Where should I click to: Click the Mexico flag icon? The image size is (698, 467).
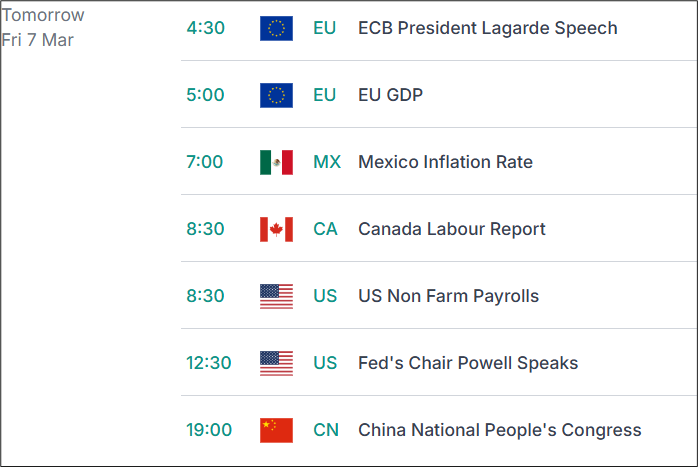tap(276, 162)
